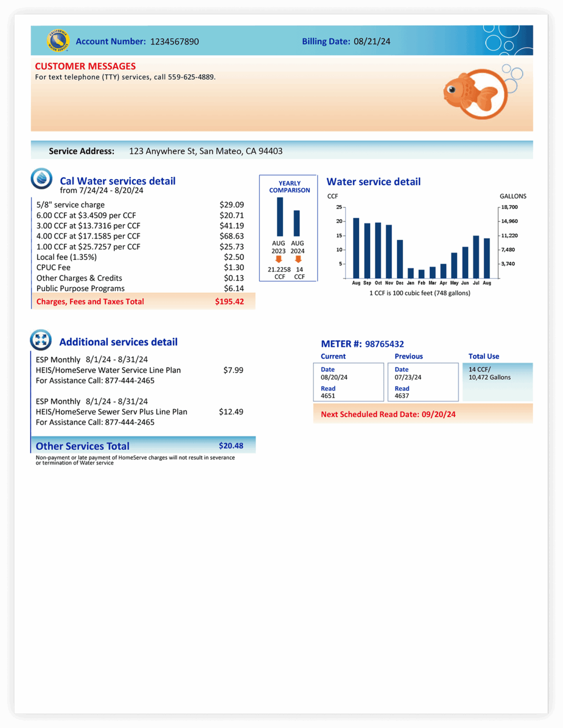Click the Next Scheduled Read Date banner

(x=389, y=414)
